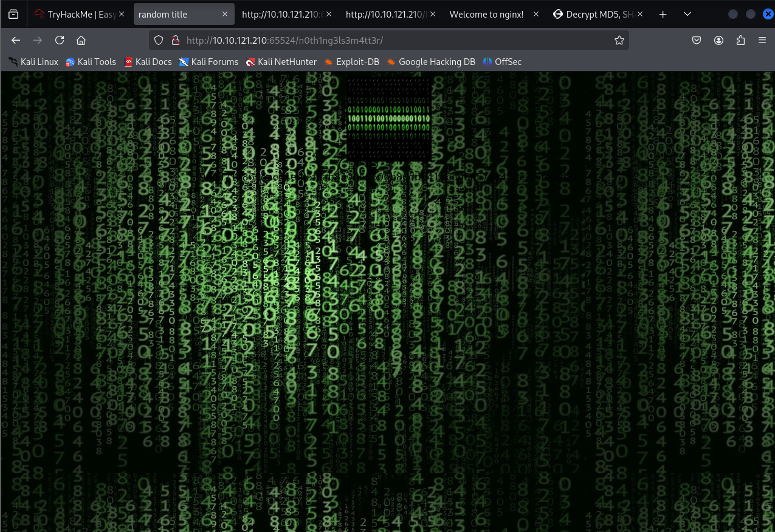Open the Firefox hamburger application menu
The height and width of the screenshot is (532, 775).
click(762, 40)
